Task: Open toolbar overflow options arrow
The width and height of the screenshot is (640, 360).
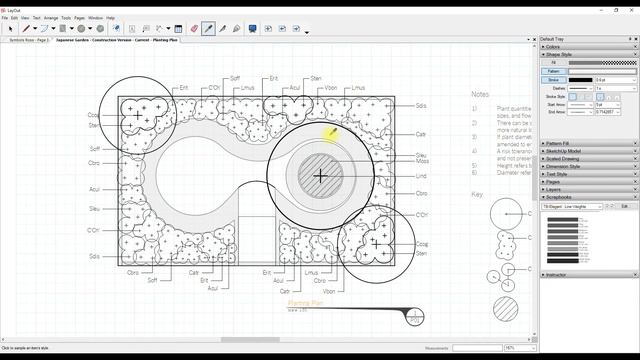Action: click(307, 32)
